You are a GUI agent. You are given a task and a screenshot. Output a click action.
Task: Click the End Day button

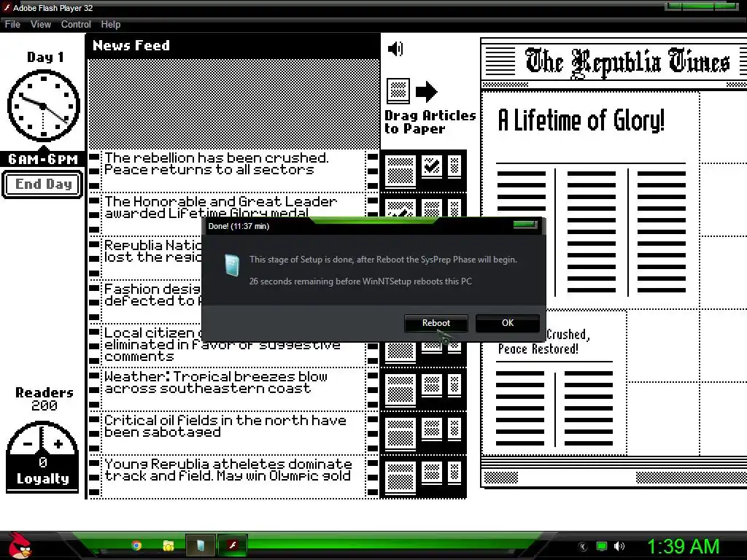click(x=43, y=184)
